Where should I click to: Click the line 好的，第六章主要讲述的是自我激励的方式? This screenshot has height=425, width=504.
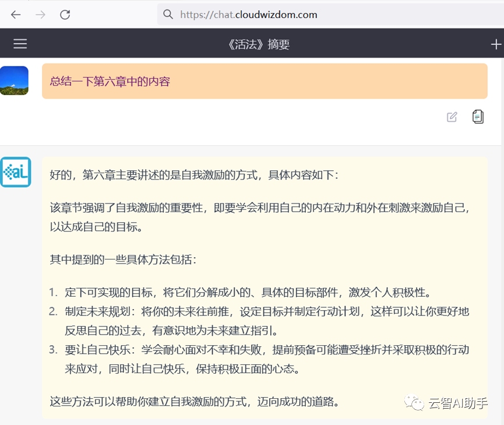click(x=194, y=175)
